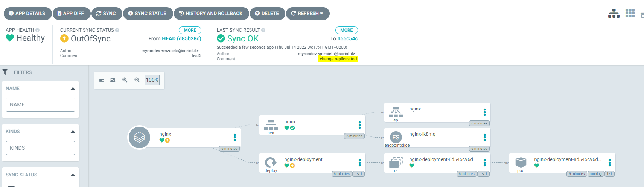Screen dimensions: 644x187
Task: Collapse the NAME filter section
Action: (x=73, y=89)
